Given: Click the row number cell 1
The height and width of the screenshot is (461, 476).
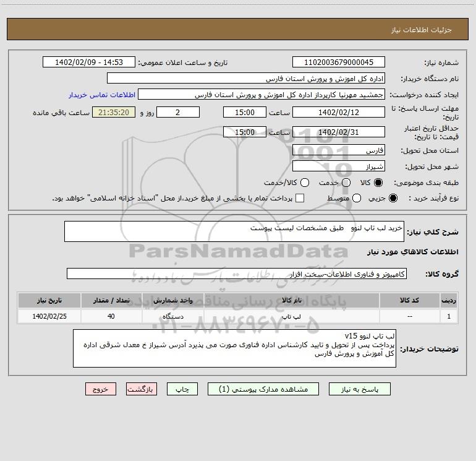Looking at the screenshot, I should (449, 316).
